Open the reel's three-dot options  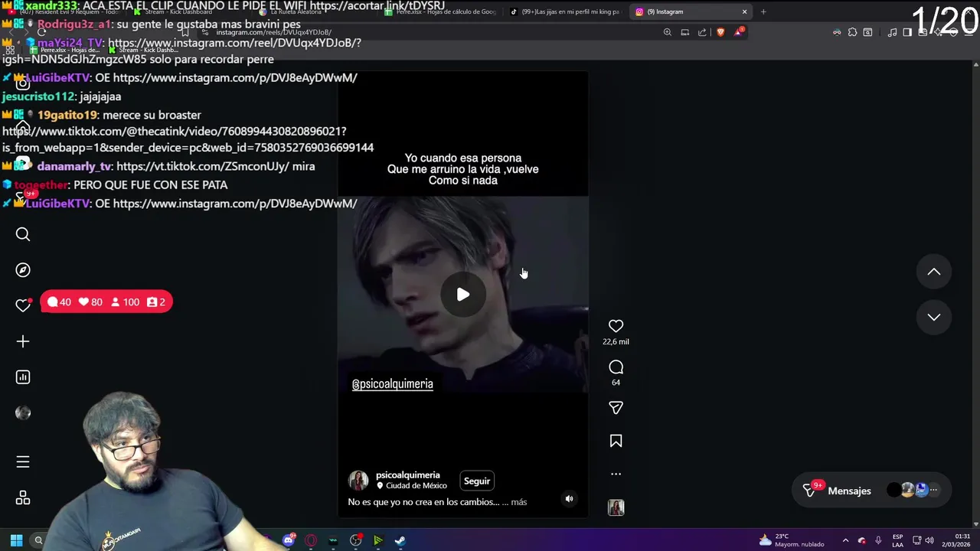(616, 474)
